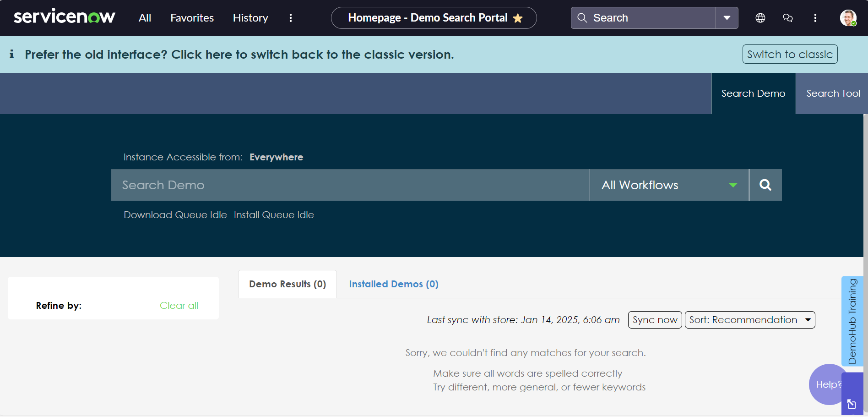Open the header overflow menu beside avatar
868x417 pixels.
815,18
